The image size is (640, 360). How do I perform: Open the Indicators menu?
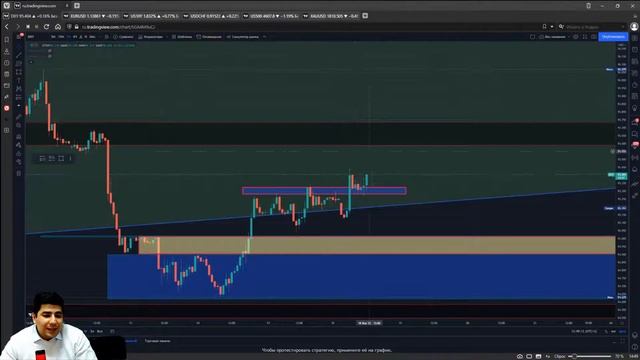click(151, 37)
